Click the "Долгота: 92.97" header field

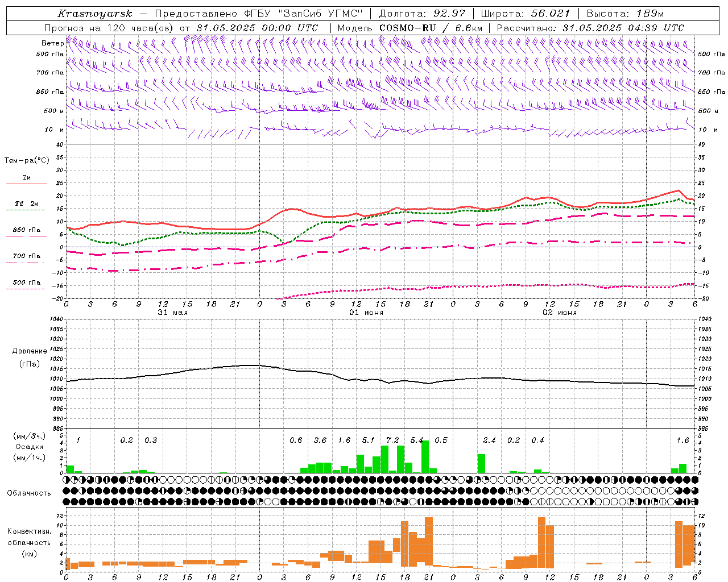(x=422, y=14)
